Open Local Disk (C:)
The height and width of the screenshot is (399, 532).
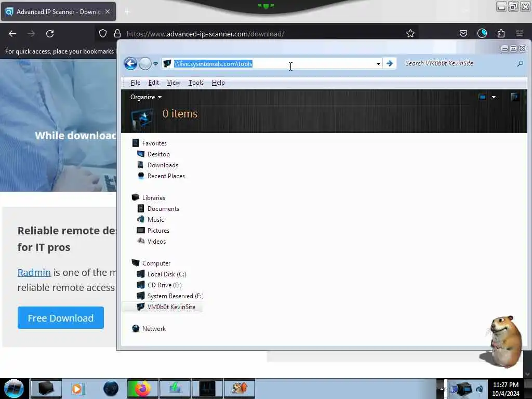pyautogui.click(x=167, y=274)
